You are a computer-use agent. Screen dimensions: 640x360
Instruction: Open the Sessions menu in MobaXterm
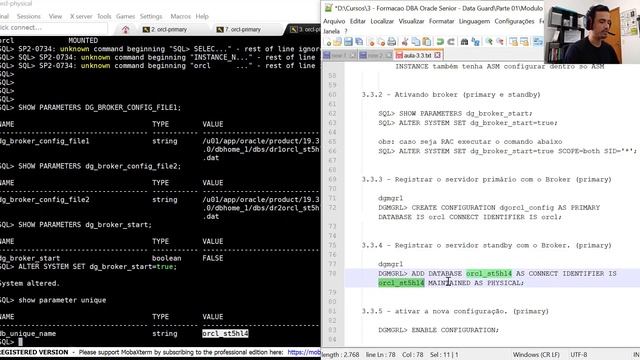click(x=29, y=16)
